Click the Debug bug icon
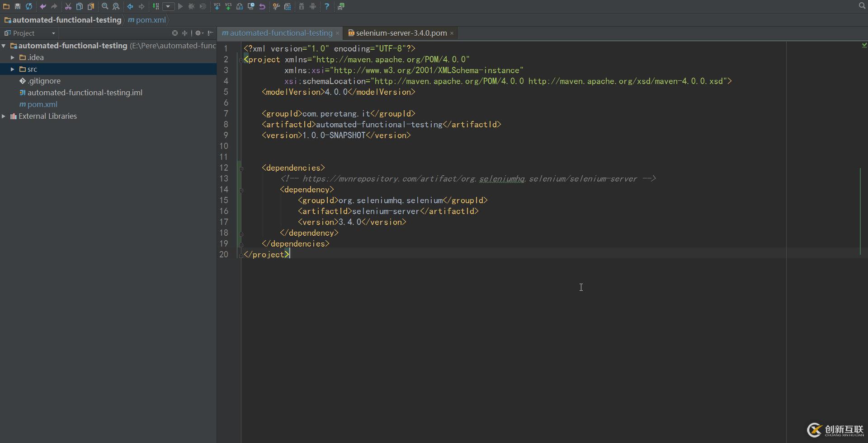The width and height of the screenshot is (868, 443). point(192,6)
